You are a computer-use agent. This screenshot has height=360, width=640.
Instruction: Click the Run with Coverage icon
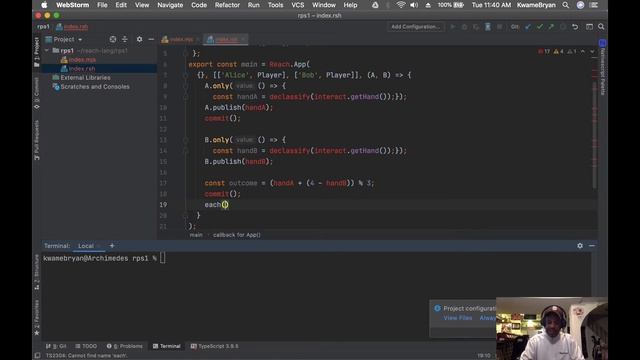[x=476, y=27]
